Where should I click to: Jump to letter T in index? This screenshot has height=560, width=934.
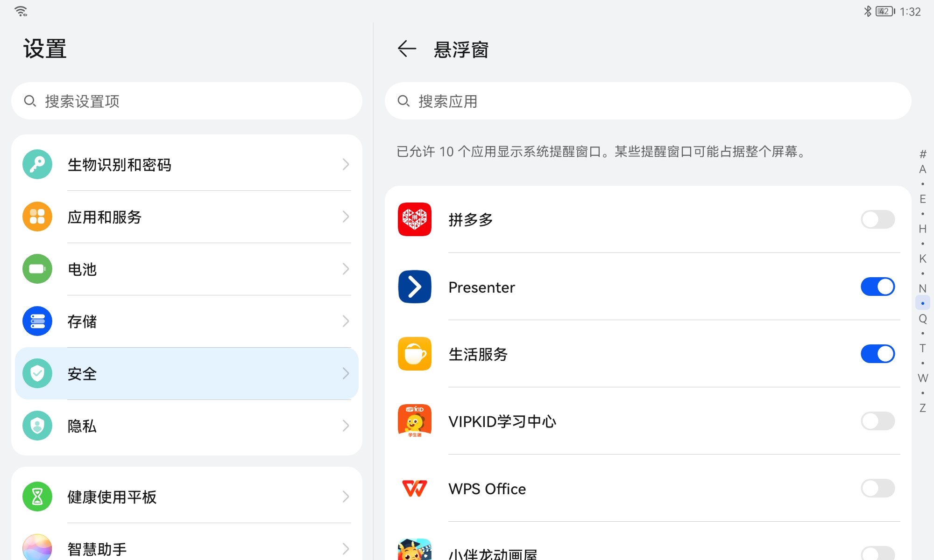(x=923, y=348)
